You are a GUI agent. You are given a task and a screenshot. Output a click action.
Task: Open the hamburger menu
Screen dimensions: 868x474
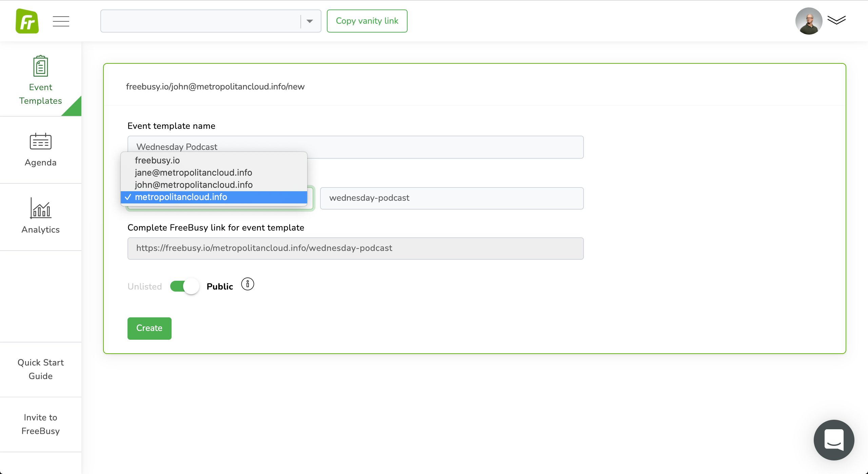tap(61, 21)
